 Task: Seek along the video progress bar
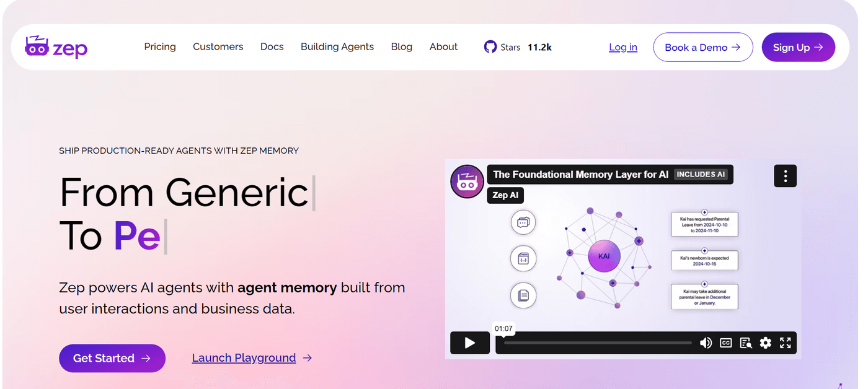[597, 343]
